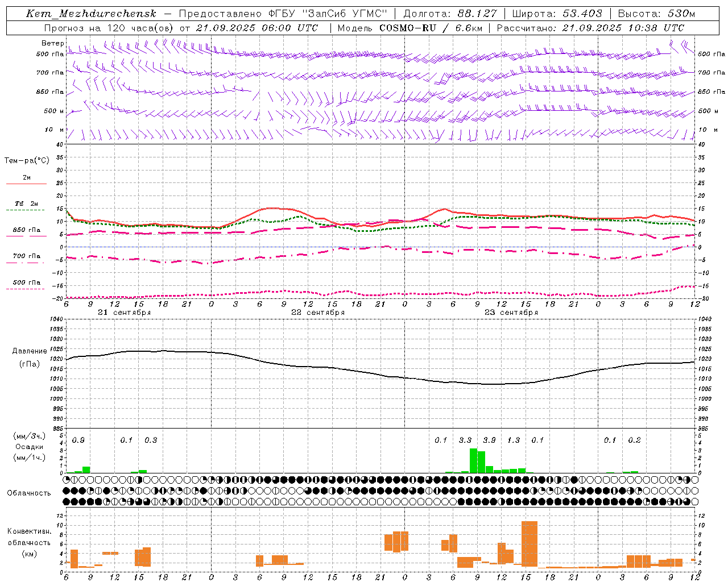Viewport: 728px width, 582px height.
Task: Click the 1.3 precipitation value
Action: [514, 440]
